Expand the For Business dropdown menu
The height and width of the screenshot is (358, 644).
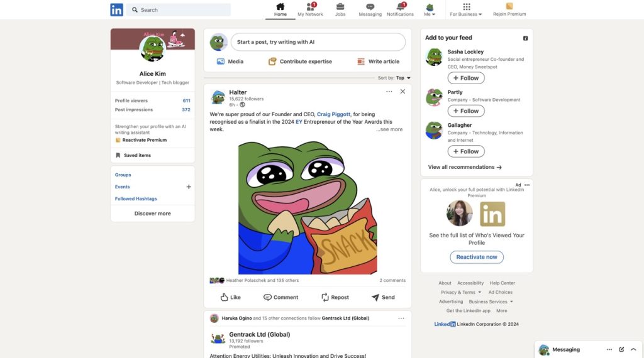pos(466,9)
